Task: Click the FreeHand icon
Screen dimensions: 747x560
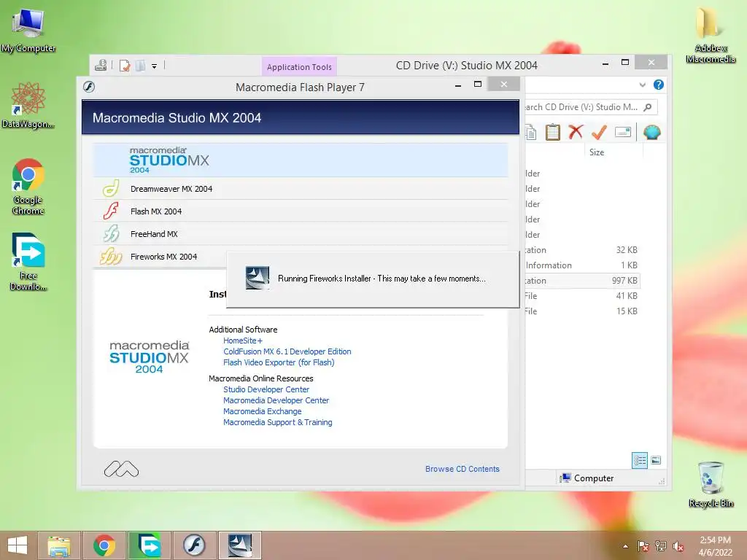Action: pyautogui.click(x=111, y=234)
